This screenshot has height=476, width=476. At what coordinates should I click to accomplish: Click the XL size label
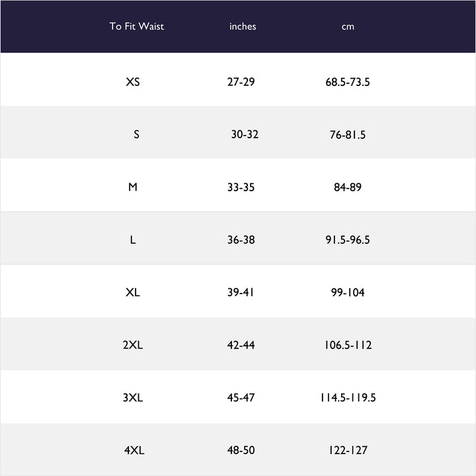pyautogui.click(x=133, y=292)
